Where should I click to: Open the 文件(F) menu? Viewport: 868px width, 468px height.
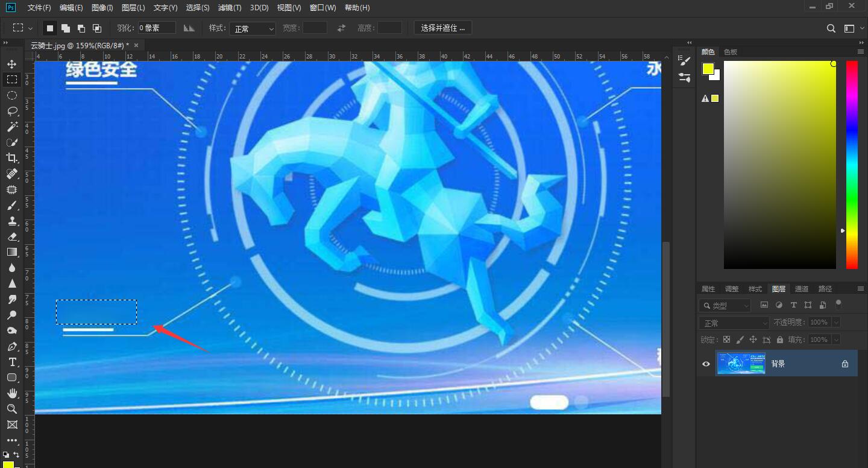point(39,8)
